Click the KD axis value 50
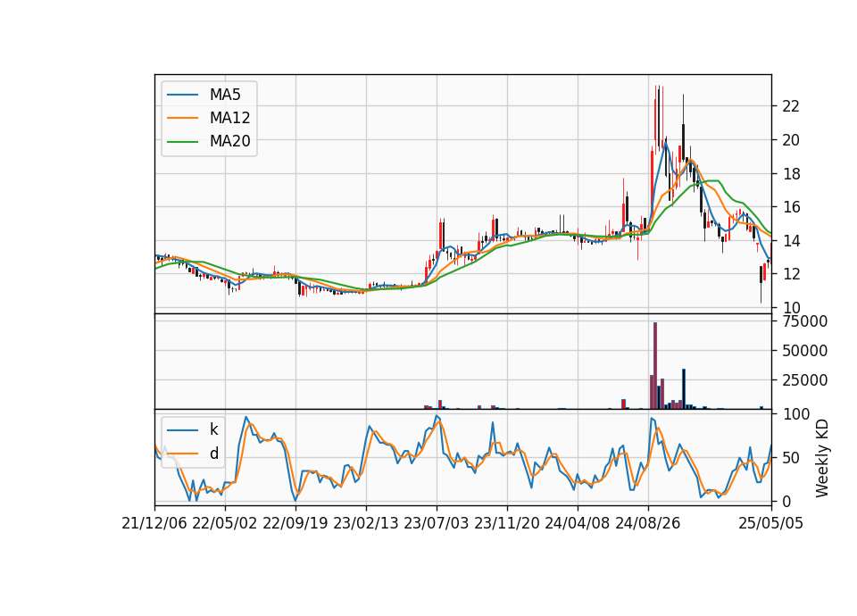Screen dimensions: 857x616 click(x=791, y=458)
